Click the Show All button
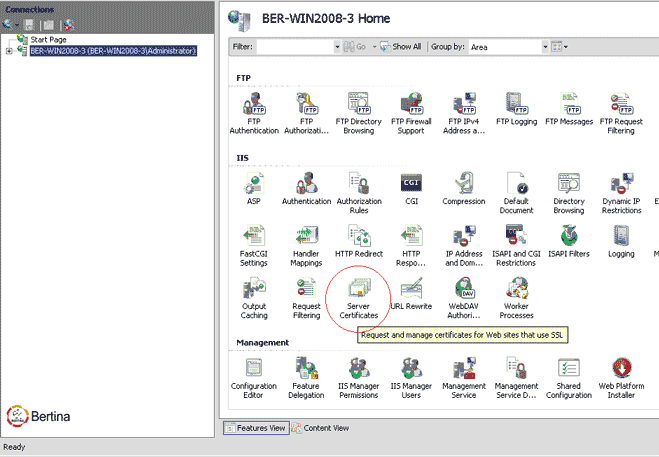The width and height of the screenshot is (659, 457). (x=401, y=47)
